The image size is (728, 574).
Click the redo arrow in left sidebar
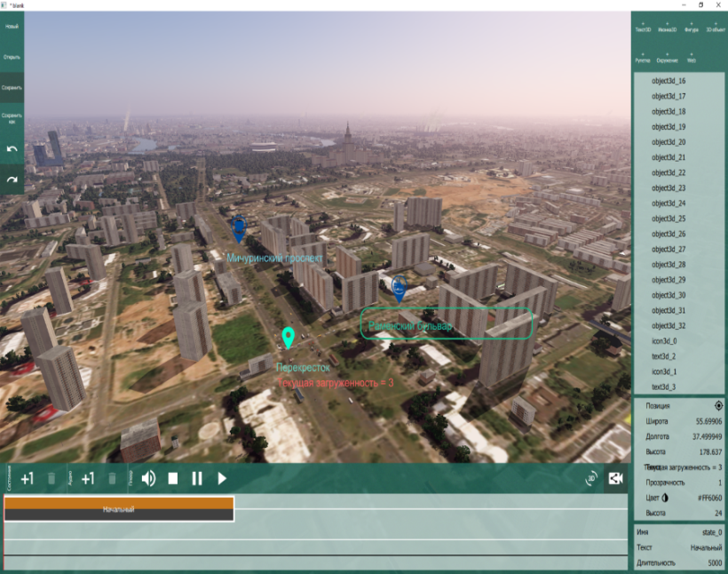pyautogui.click(x=12, y=179)
